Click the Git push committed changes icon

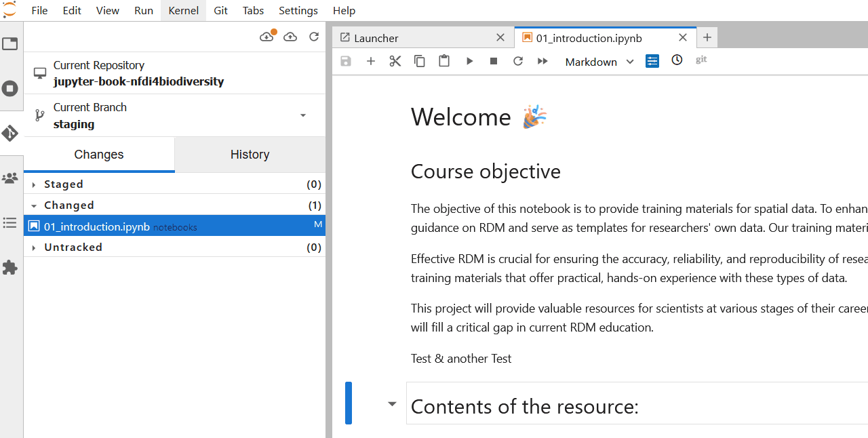tap(290, 37)
